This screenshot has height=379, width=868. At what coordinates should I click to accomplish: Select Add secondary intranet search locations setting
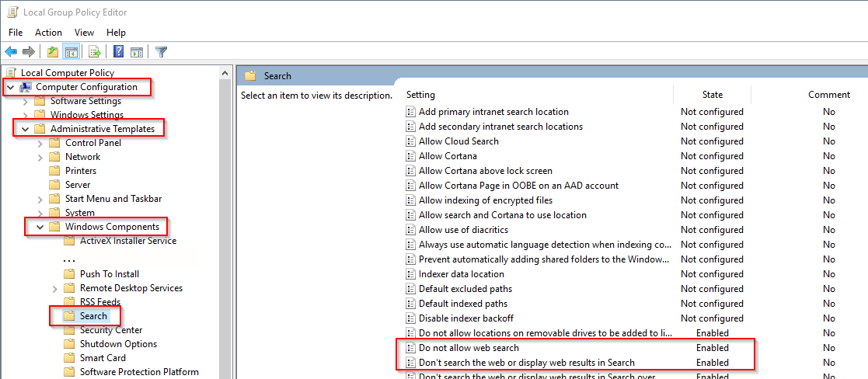[501, 126]
